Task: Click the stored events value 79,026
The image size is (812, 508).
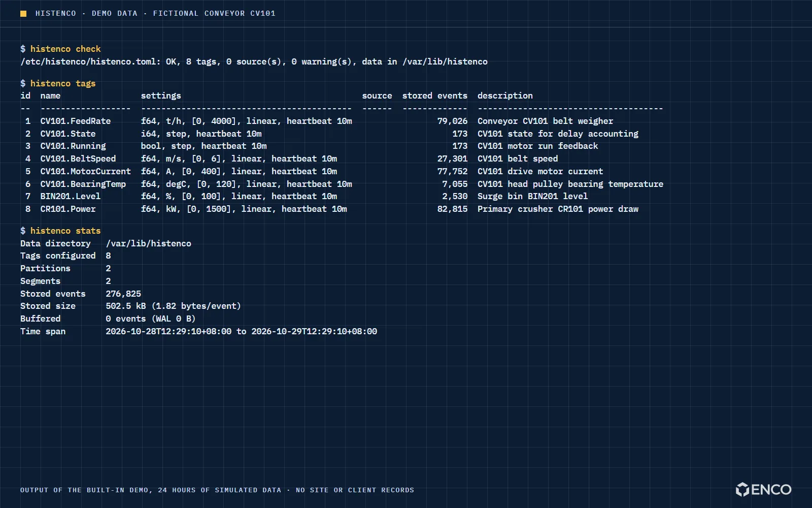Action: [x=452, y=121]
